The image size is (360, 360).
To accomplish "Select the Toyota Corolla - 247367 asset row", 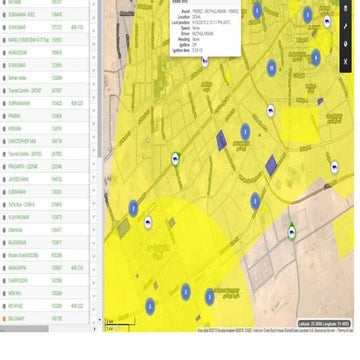I will click(45, 91).
